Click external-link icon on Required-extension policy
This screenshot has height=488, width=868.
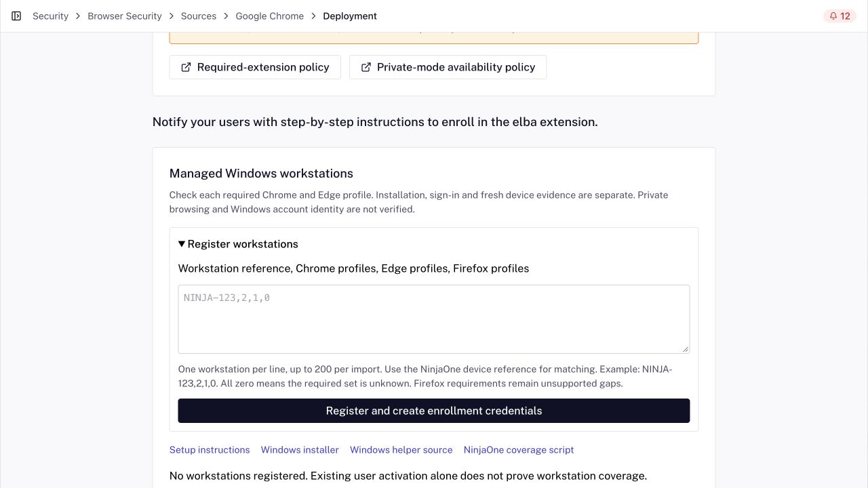click(x=186, y=67)
